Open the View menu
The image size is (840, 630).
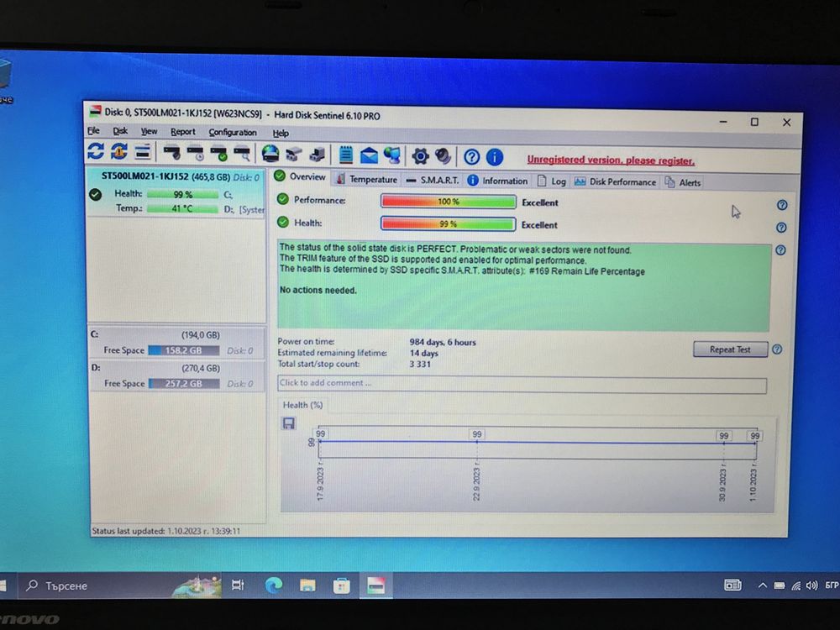[149, 131]
